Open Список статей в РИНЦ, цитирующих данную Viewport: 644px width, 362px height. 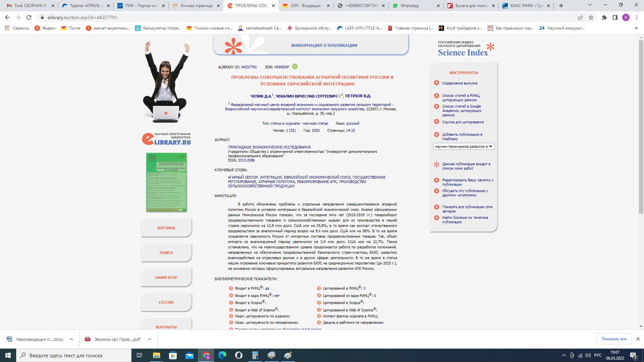461,98
